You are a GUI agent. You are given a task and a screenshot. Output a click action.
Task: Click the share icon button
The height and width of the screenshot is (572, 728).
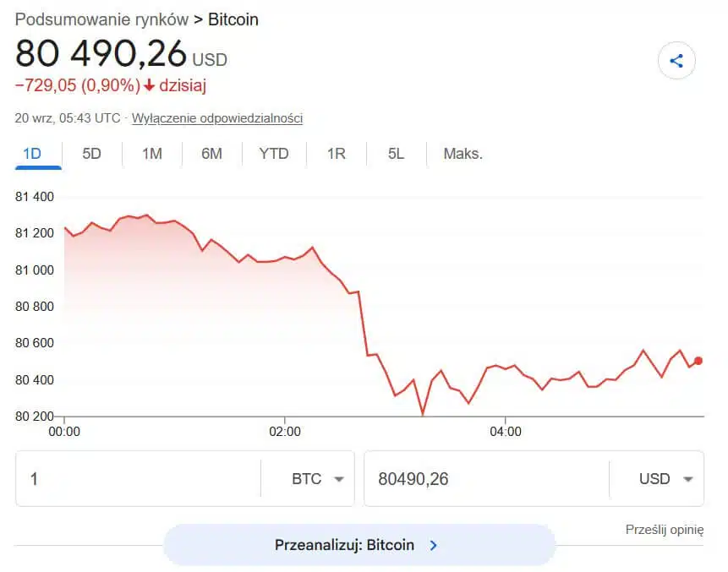pyautogui.click(x=676, y=61)
